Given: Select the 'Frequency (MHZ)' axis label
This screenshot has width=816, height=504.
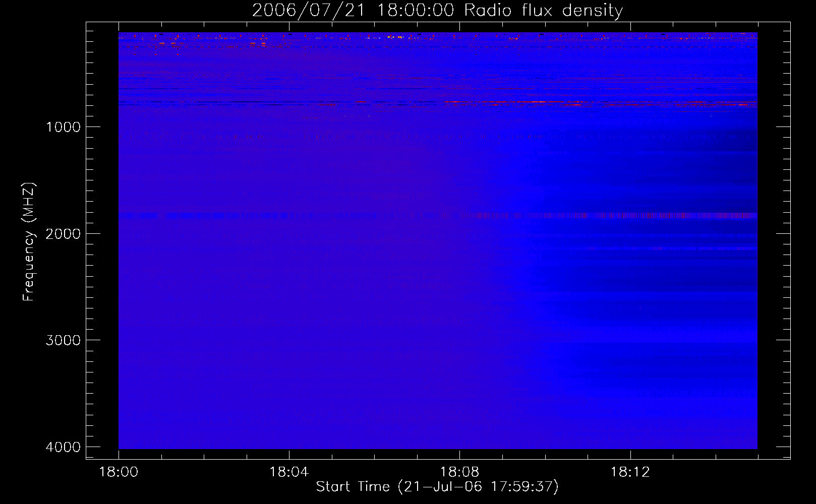Looking at the screenshot, I should coord(29,242).
